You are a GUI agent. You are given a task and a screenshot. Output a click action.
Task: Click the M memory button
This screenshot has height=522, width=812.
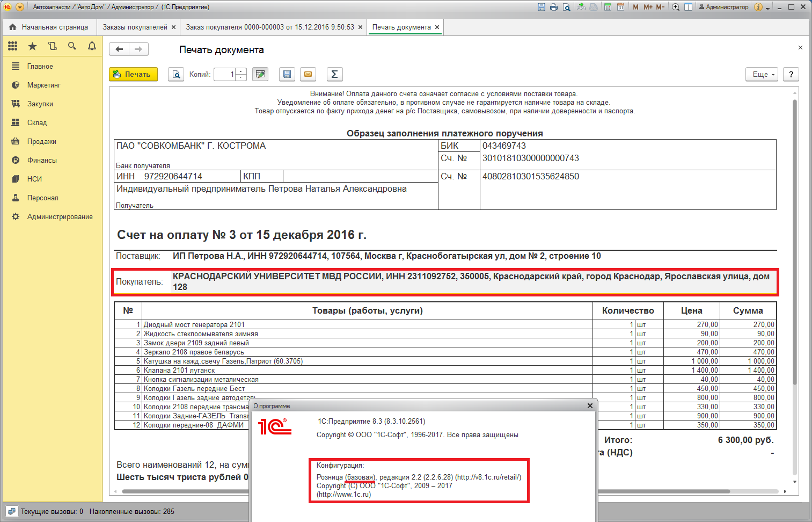coord(635,7)
